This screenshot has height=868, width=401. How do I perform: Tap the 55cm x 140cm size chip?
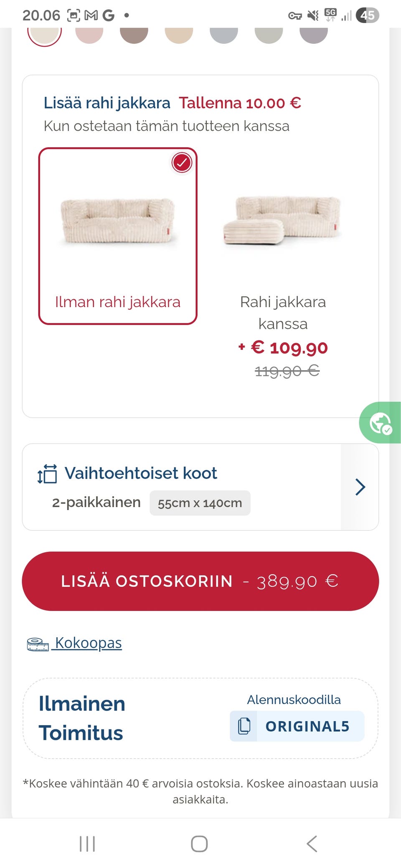click(x=200, y=503)
